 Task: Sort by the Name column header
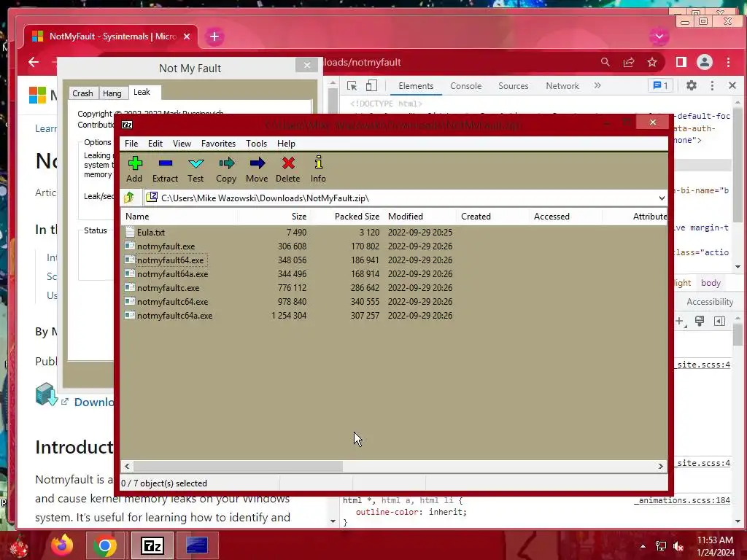click(x=179, y=217)
